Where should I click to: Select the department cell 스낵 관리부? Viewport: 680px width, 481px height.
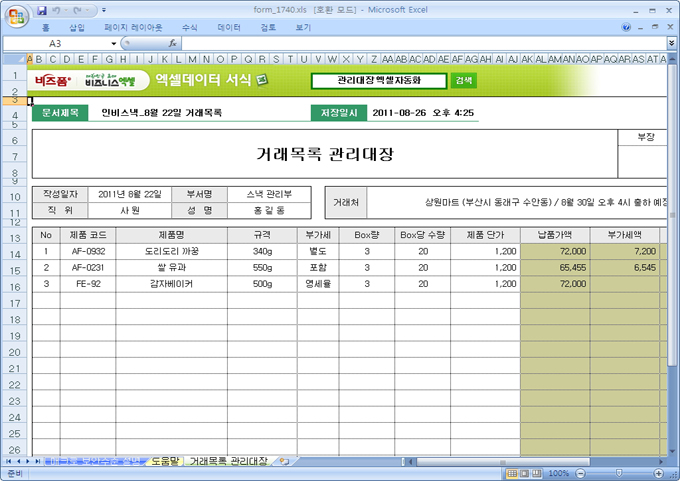269,194
